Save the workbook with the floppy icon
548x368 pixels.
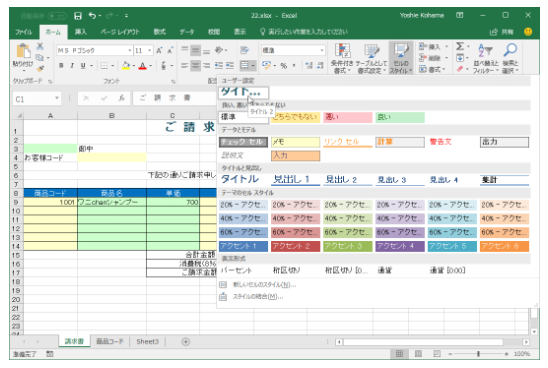(78, 16)
